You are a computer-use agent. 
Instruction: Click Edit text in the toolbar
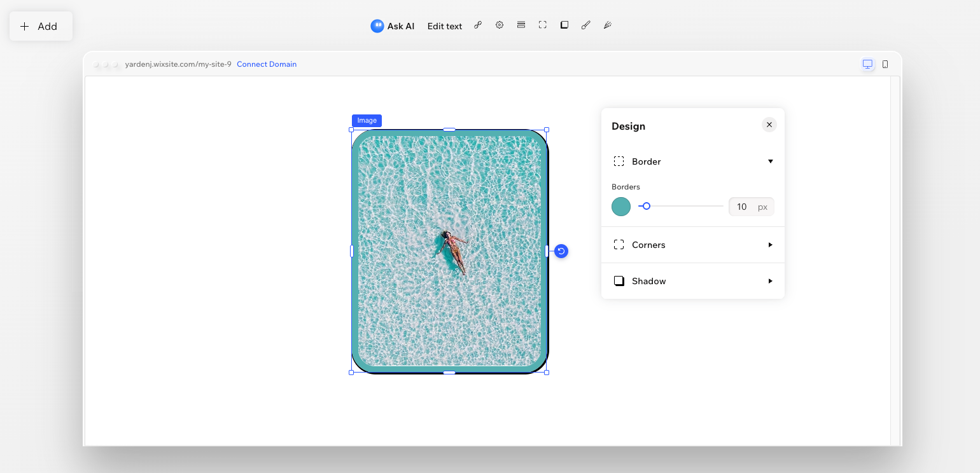(444, 26)
